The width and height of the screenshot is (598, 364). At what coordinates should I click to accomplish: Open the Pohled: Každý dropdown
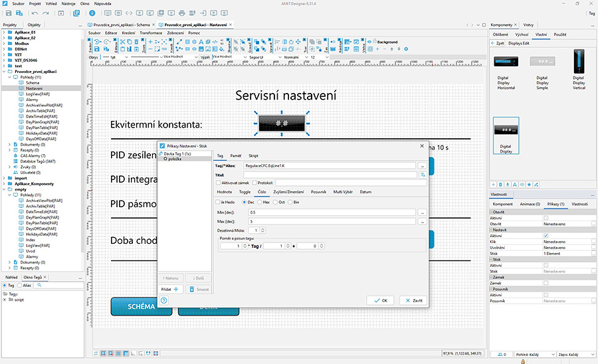pos(535,355)
